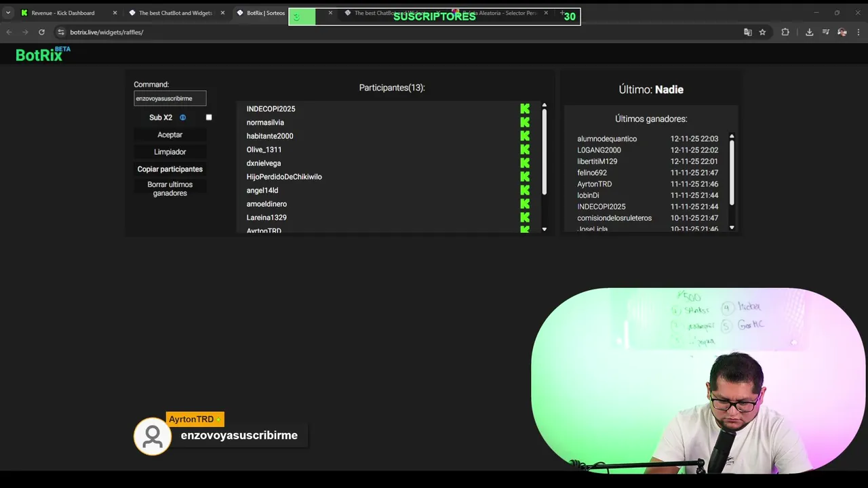The height and width of the screenshot is (488, 868).
Task: Click Borrar ultimos ganadores button
Action: click(170, 188)
